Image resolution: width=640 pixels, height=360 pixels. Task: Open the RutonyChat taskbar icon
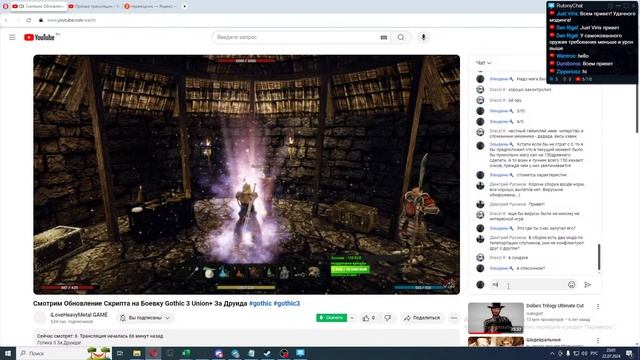[300, 353]
